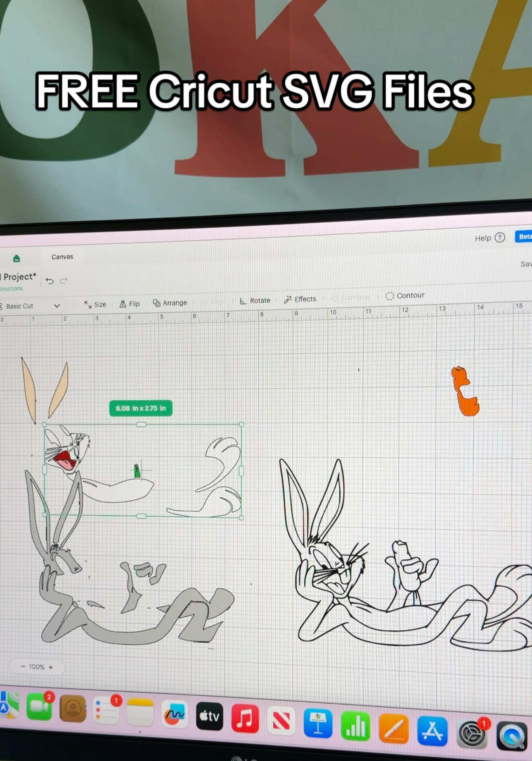Zoom out with the minus button
Screen dimensions: 532x761
tap(23, 667)
